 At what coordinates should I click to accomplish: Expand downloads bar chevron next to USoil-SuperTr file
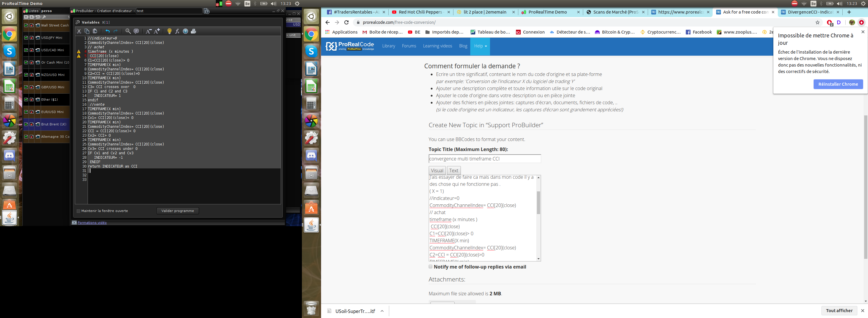(382, 311)
